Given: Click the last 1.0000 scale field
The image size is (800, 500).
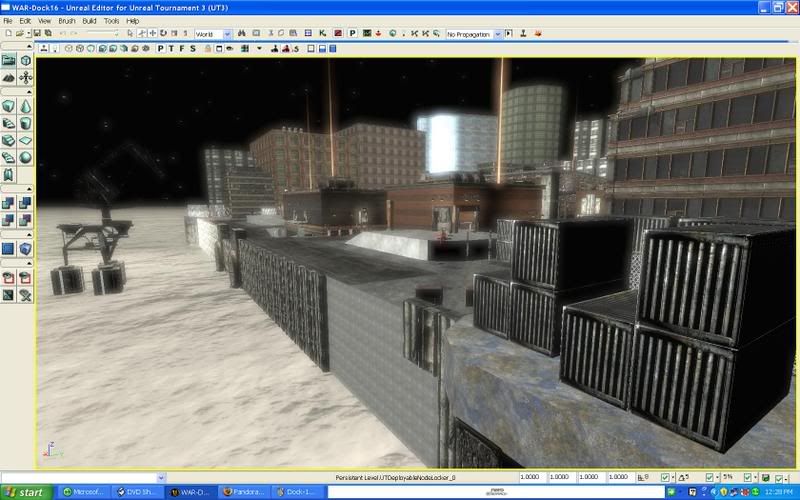Looking at the screenshot, I should (621, 477).
